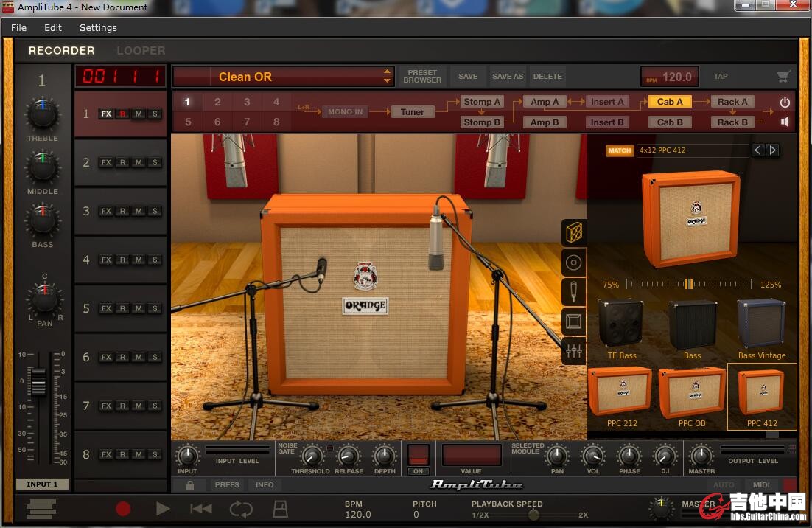Select the PPC 412 cabinet thumbnail
This screenshot has height=528, width=812.
point(762,396)
